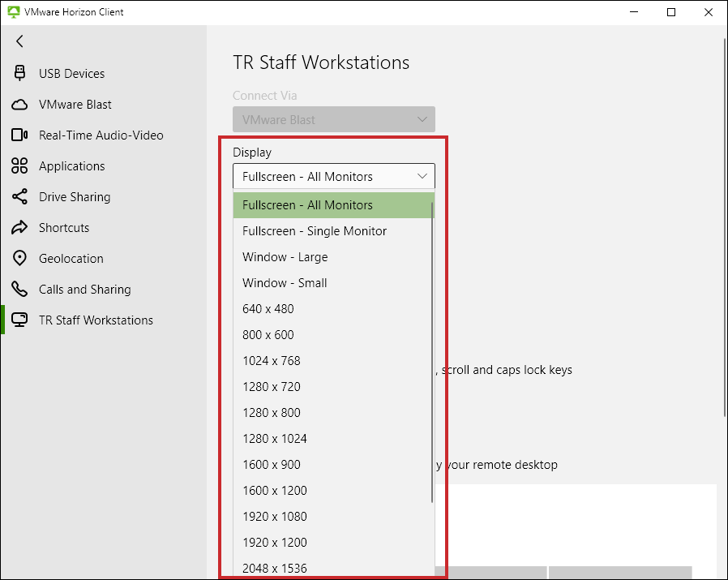
Task: Click the settings page vertical scrollbar
Action: point(724,228)
